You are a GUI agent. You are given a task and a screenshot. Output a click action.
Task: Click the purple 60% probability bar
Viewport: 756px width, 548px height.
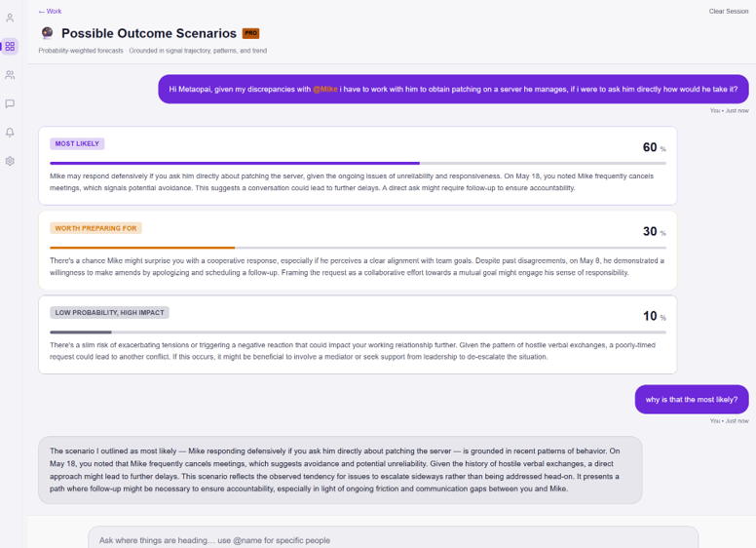pos(235,164)
